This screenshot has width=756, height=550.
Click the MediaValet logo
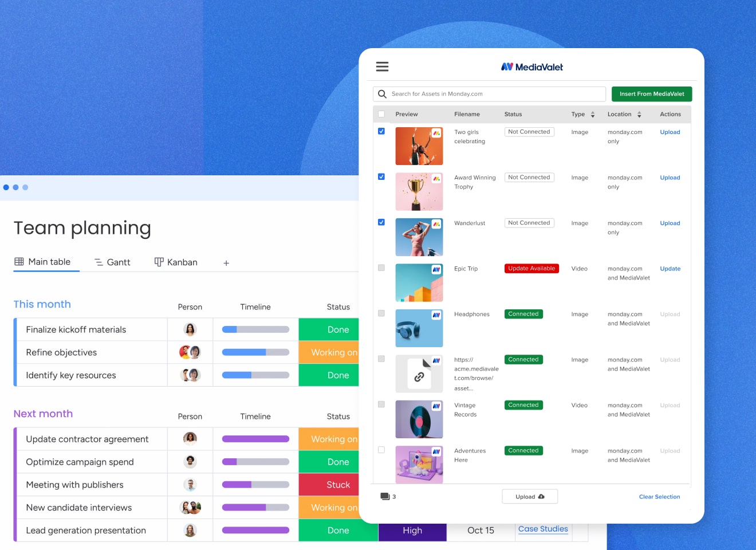click(x=531, y=67)
